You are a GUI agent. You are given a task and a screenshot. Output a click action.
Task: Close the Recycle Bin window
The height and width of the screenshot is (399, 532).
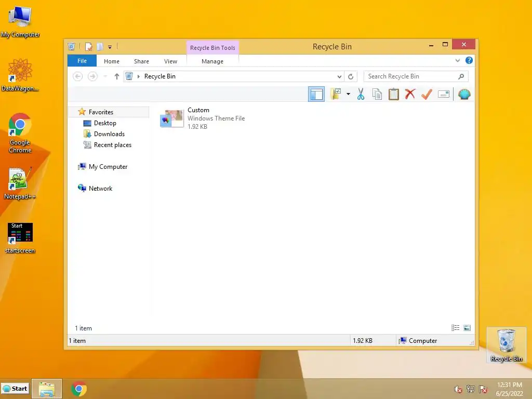(464, 45)
